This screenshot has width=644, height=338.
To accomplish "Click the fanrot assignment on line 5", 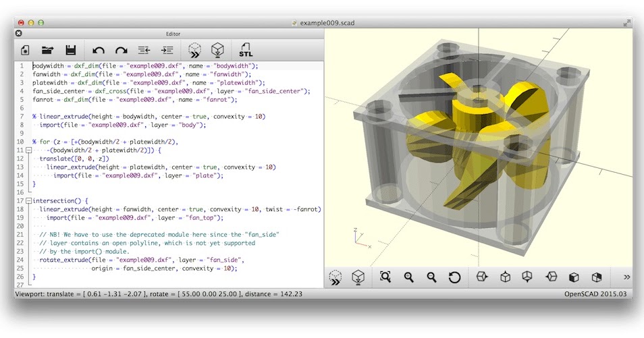I will coord(135,99).
